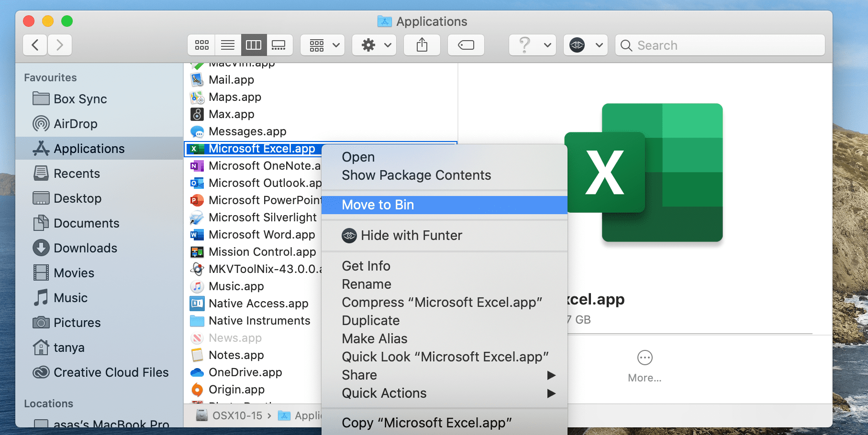Open the item grouping dropdown
The width and height of the screenshot is (868, 435).
click(x=322, y=44)
